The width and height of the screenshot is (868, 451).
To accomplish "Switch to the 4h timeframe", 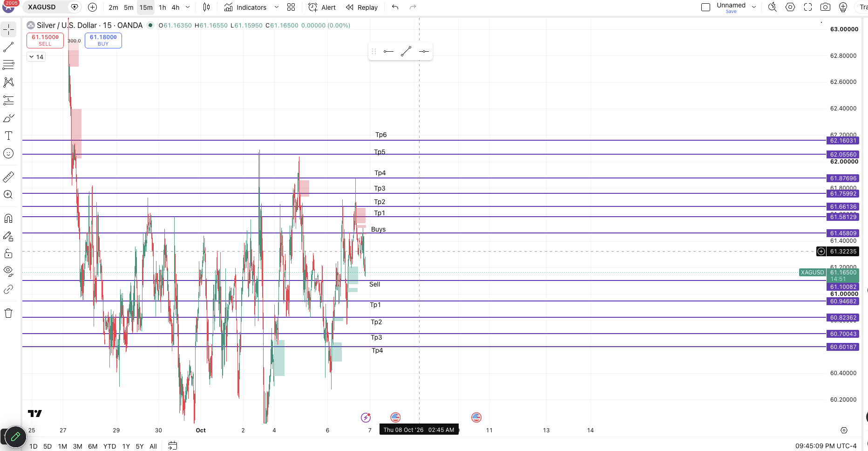I will [x=176, y=7].
